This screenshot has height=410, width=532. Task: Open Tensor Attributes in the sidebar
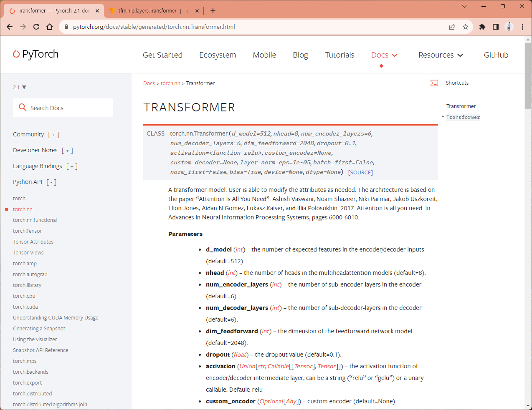tap(33, 242)
